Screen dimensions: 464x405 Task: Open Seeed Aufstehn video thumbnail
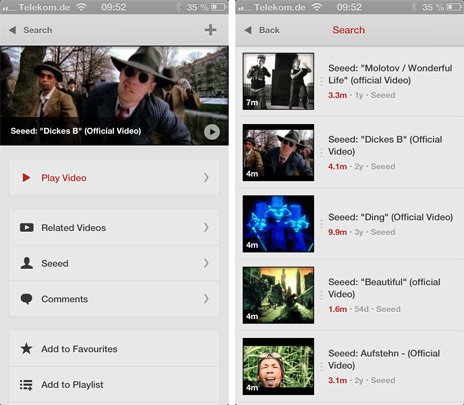278,366
